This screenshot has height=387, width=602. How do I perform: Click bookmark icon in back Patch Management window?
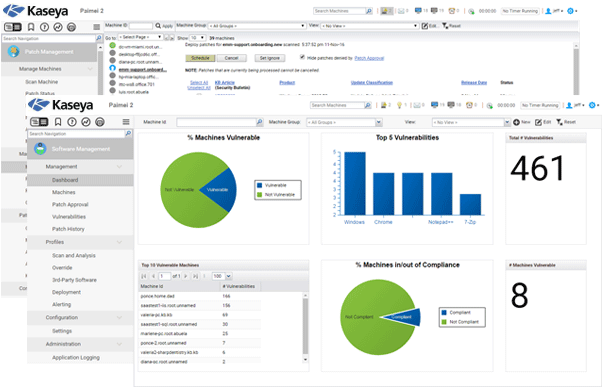31,27
